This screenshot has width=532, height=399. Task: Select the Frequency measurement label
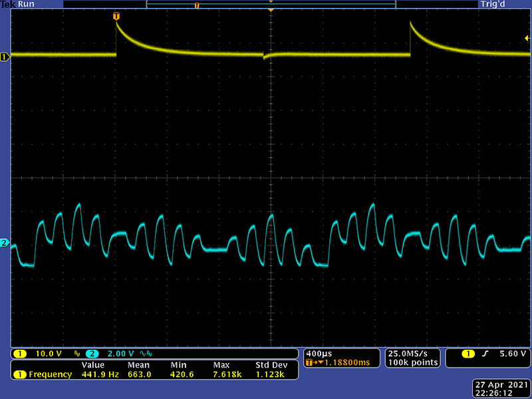pos(50,374)
